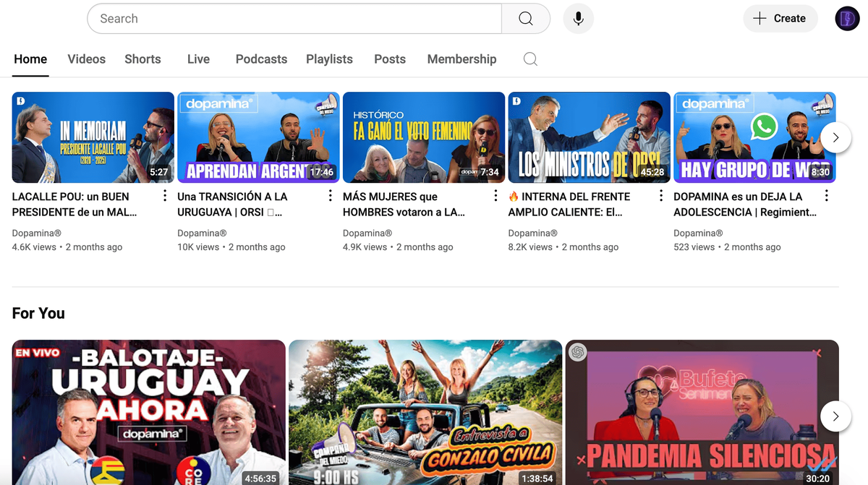Click the search magnifier button
Image resolution: width=868 pixels, height=485 pixels.
[526, 19]
